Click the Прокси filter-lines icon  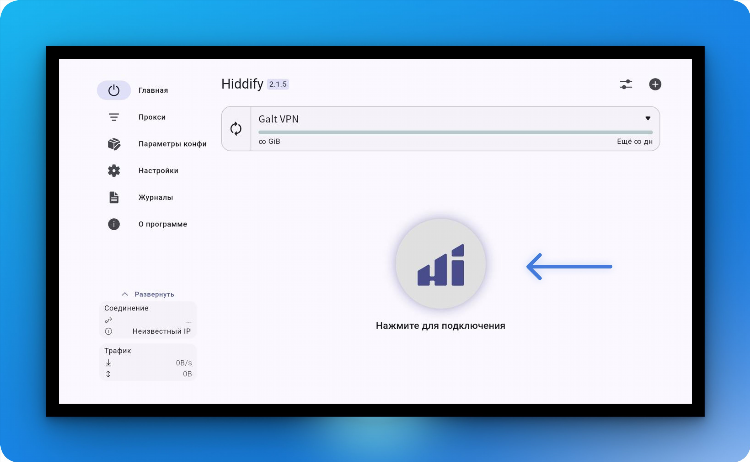[113, 117]
